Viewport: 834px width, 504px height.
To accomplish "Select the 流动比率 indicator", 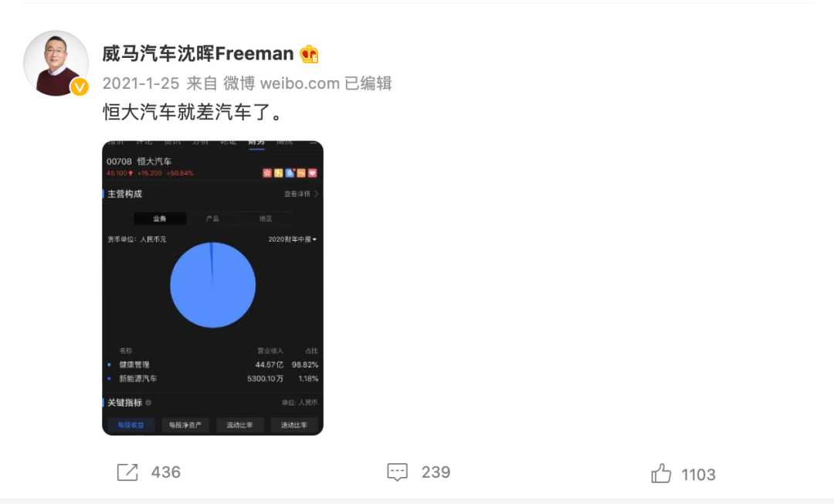I will tap(240, 425).
